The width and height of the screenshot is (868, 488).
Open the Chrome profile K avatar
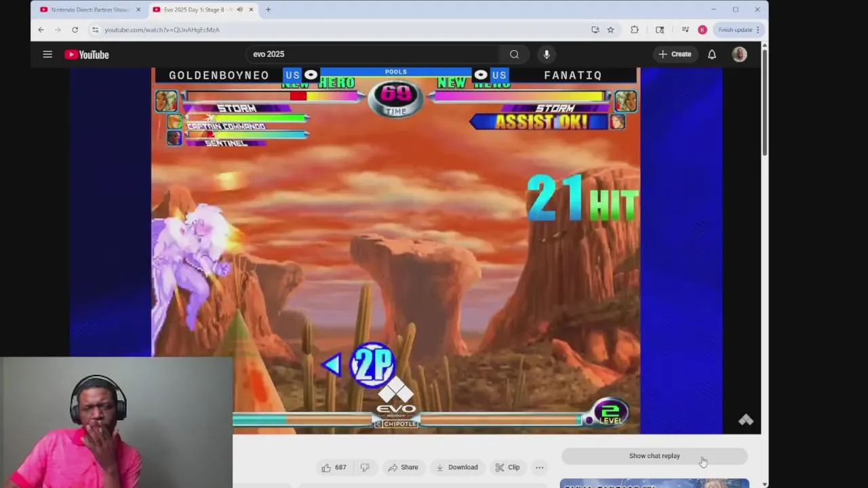(x=703, y=30)
